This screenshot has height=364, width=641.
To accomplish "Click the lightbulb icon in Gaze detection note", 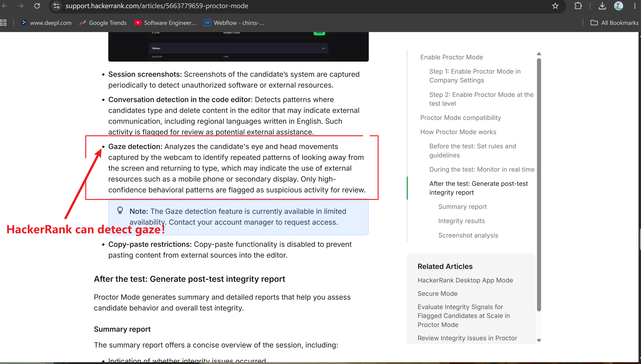I will [x=120, y=210].
